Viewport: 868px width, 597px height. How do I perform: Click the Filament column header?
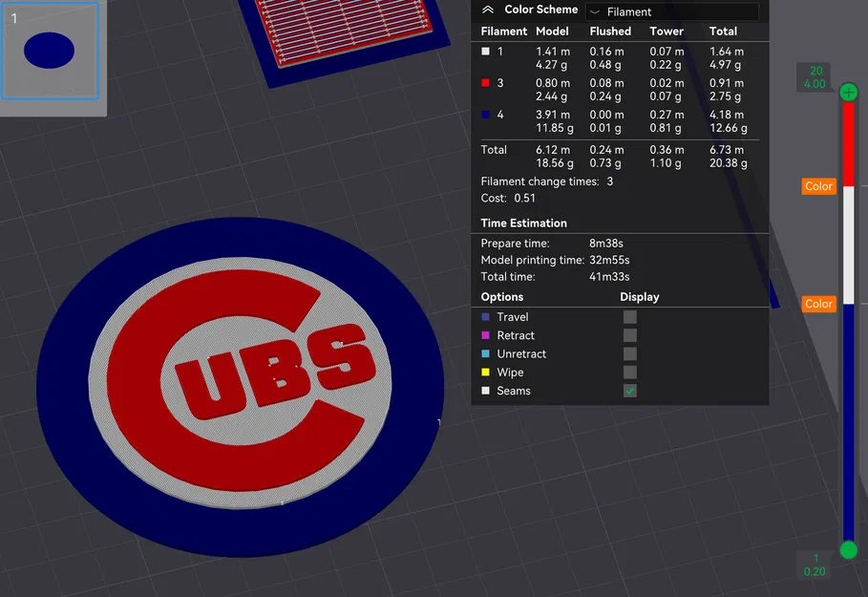pyautogui.click(x=504, y=32)
